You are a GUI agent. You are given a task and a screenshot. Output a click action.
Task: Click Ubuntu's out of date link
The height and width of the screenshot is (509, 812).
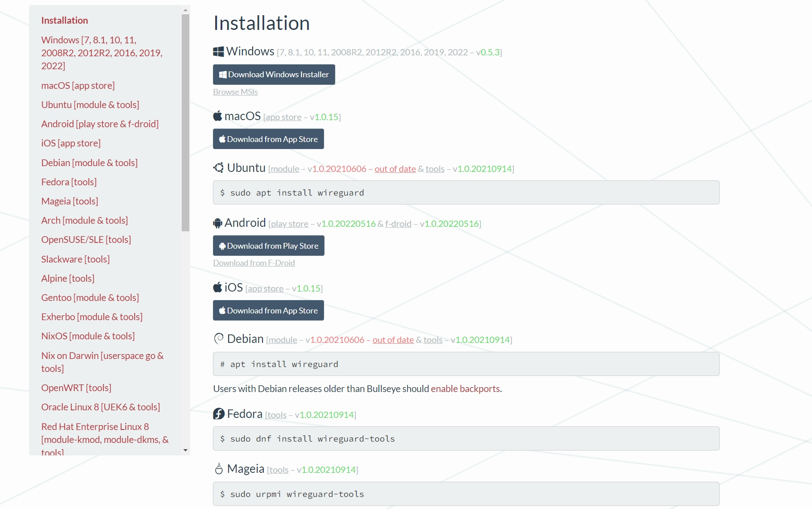(x=395, y=169)
